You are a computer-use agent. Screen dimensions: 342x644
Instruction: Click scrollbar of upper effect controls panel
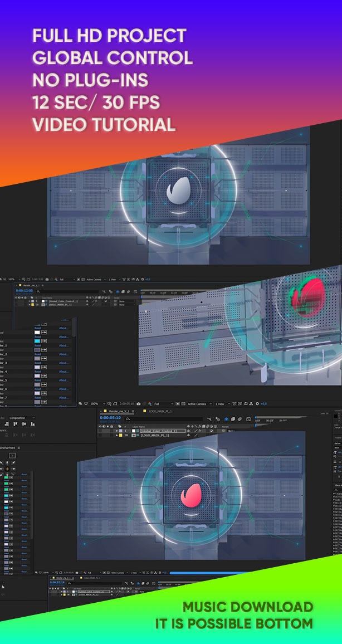(x=74, y=329)
